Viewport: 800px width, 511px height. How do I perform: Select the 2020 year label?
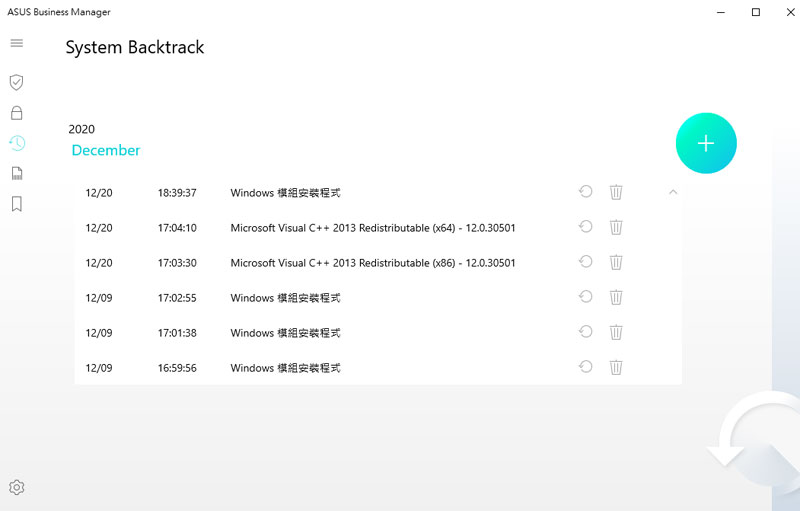pos(82,129)
